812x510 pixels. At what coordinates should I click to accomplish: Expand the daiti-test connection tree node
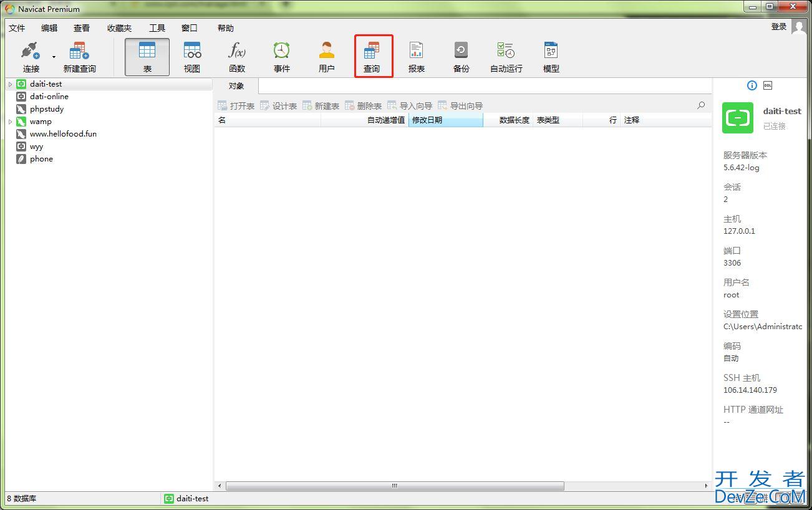(x=10, y=84)
